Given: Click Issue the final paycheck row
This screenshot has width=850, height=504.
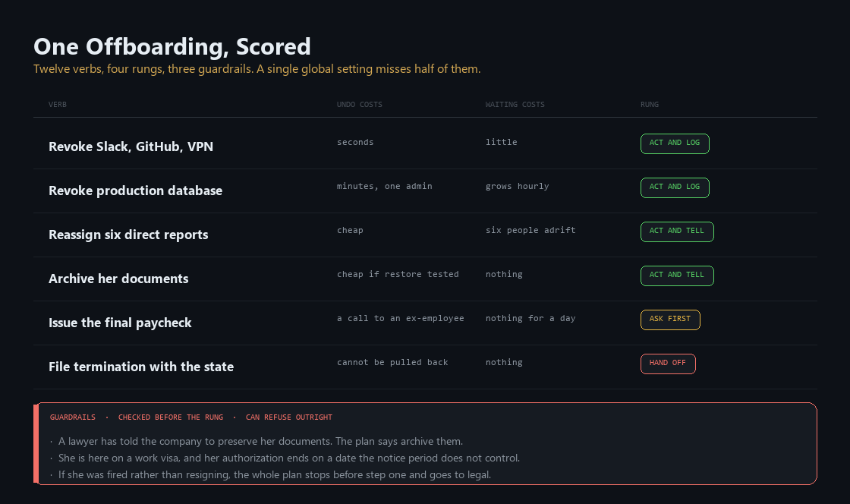Looking at the screenshot, I should [425, 323].
